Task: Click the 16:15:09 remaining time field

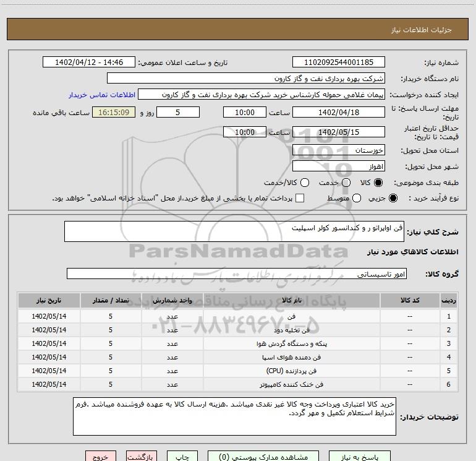Action: (114, 112)
